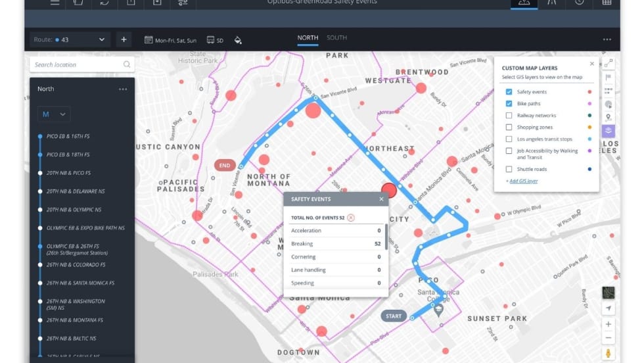Open the North panel three-dot menu

[x=123, y=89]
